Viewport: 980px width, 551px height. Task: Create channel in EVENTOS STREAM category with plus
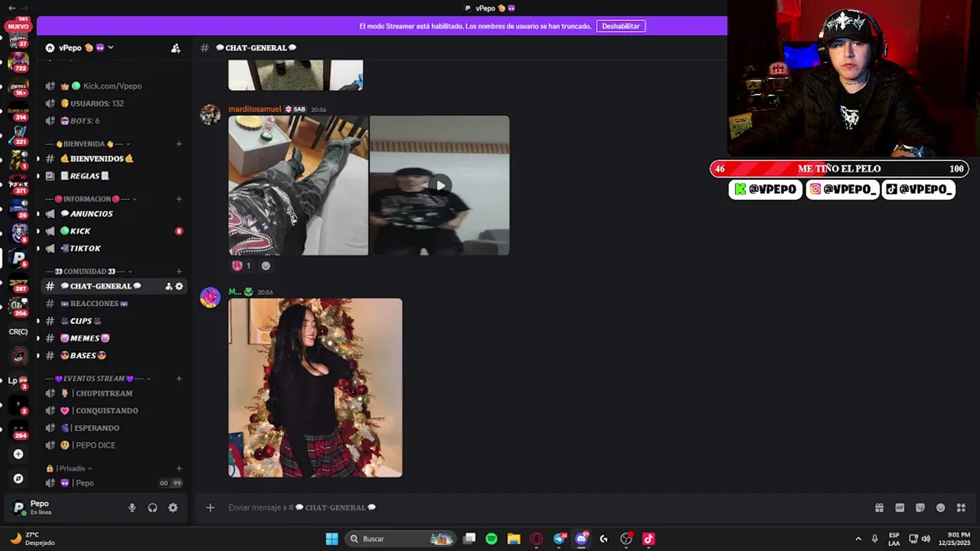tap(179, 379)
